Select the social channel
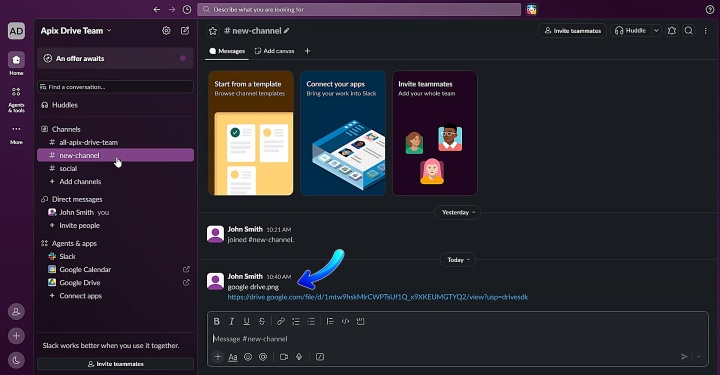 (x=115, y=168)
